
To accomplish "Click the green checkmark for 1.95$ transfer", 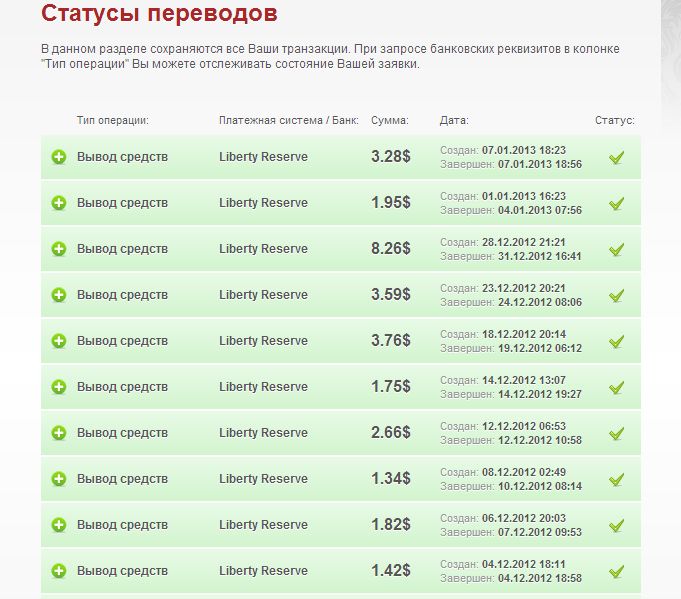I will click(x=616, y=203).
